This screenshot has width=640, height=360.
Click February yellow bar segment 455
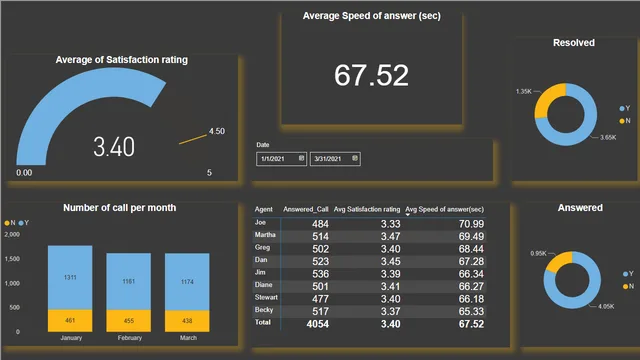tap(129, 320)
